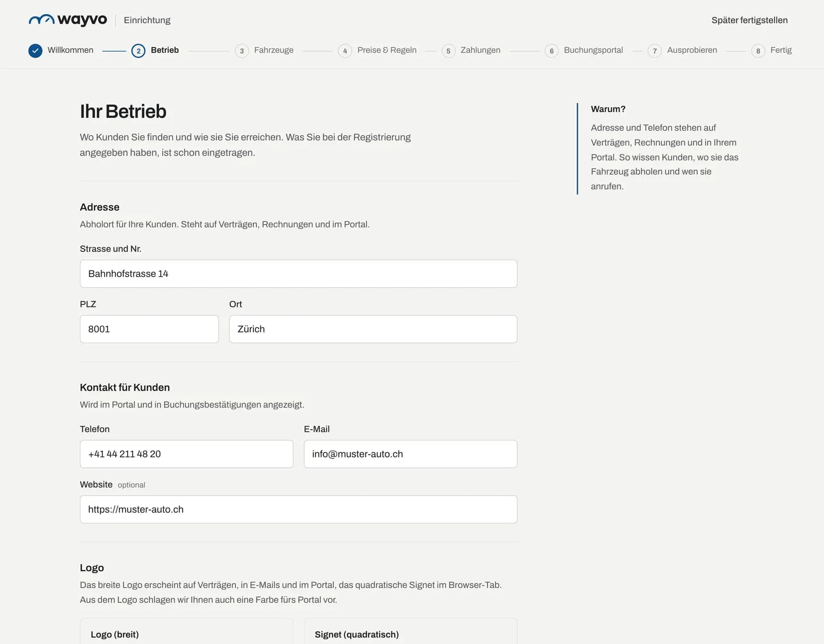Screen dimensions: 824x644
Task: Click the Willkommen completed checkmark icon
Action: pos(35,50)
